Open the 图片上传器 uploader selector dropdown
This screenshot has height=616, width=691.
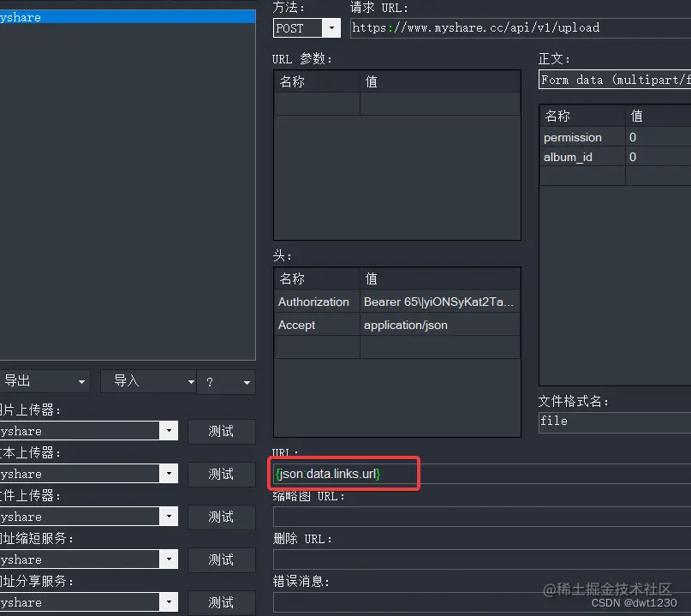tap(169, 431)
